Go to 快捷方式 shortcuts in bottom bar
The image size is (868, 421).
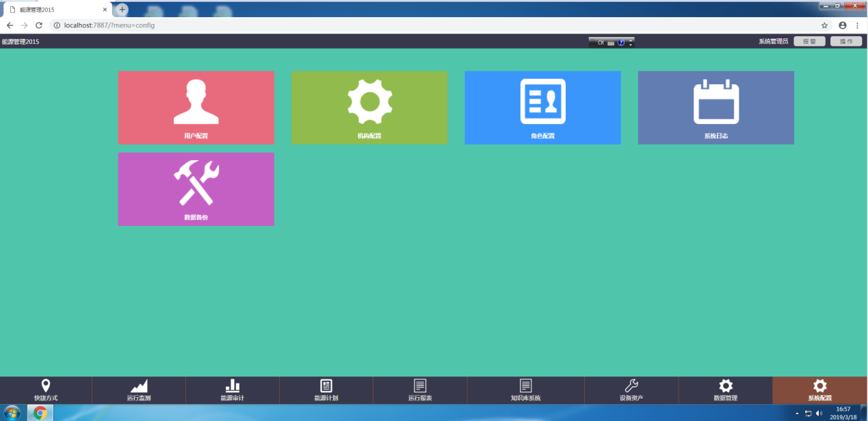pyautogui.click(x=46, y=390)
